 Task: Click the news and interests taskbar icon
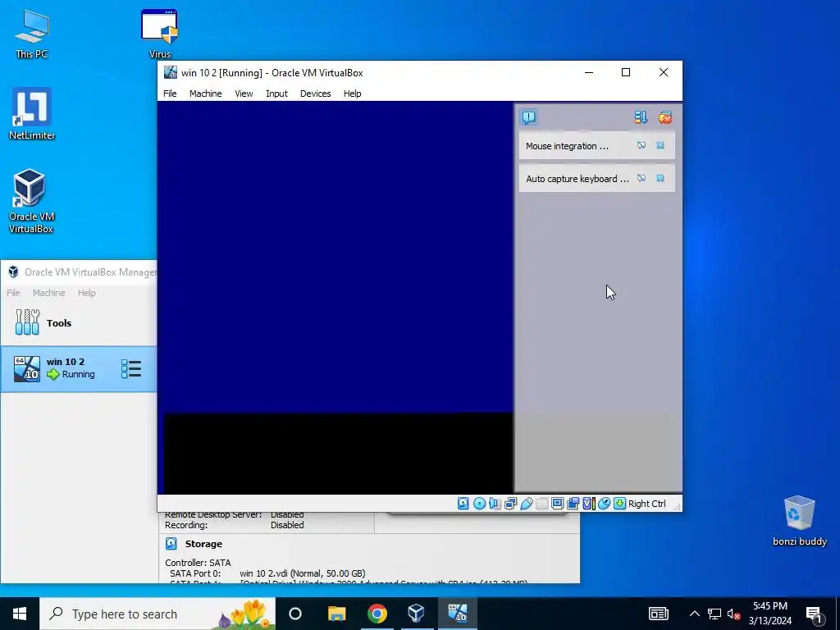pyautogui.click(x=659, y=614)
